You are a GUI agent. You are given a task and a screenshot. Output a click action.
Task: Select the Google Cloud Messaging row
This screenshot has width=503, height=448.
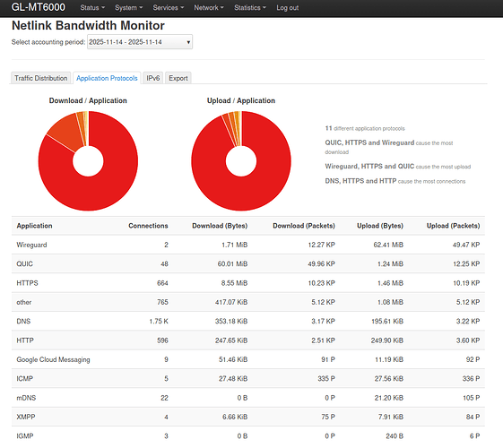(x=248, y=359)
